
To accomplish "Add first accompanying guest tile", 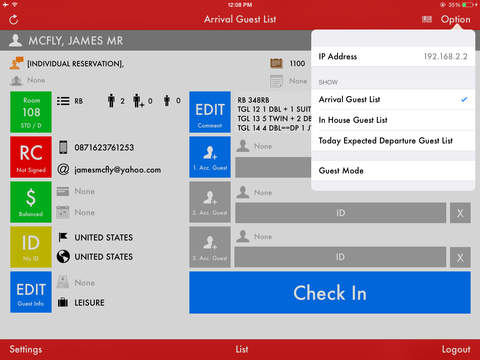I will pos(210,157).
